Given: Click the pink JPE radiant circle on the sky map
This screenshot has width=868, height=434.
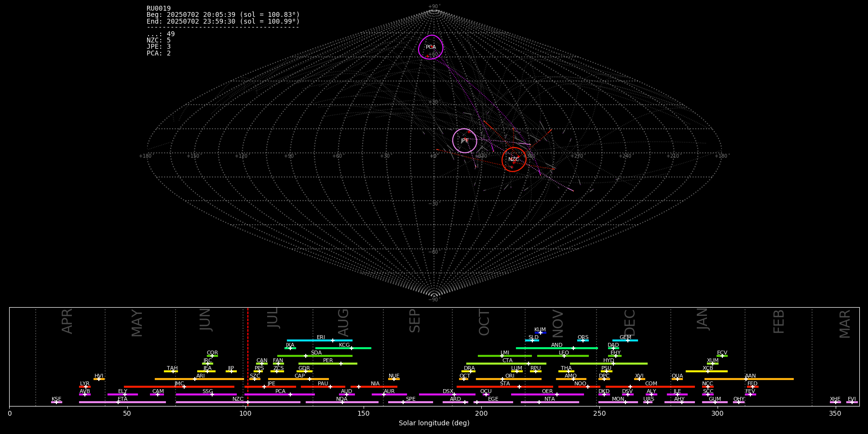Looking at the screenshot, I should click(465, 141).
